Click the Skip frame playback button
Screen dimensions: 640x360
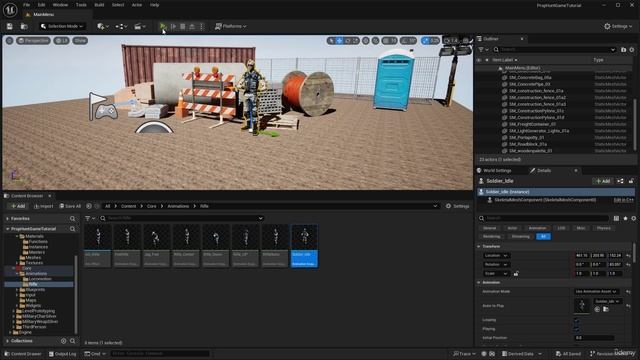click(173, 26)
